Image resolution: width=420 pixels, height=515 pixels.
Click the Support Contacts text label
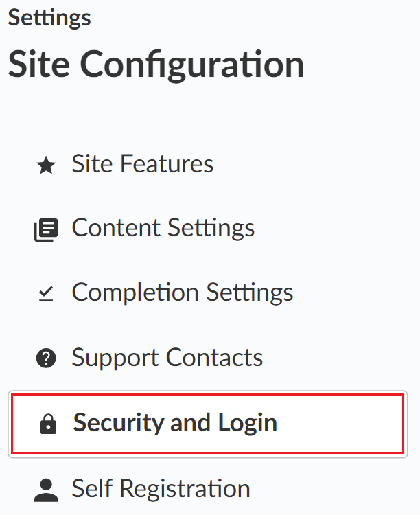coord(167,358)
